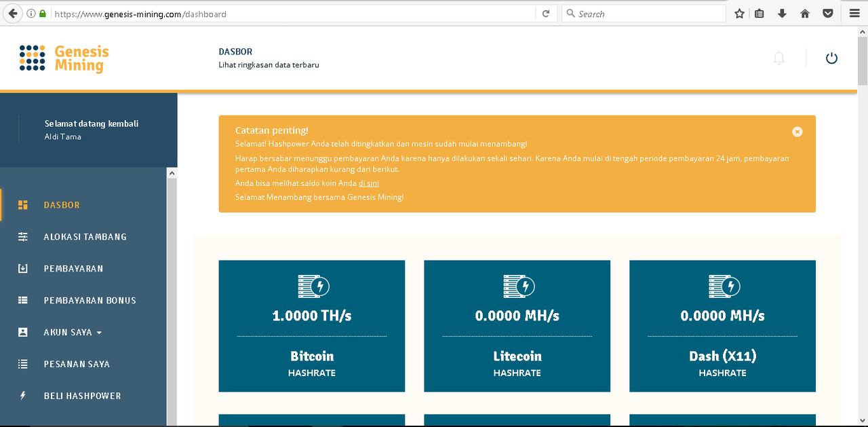868x427 pixels.
Task: Click the Beli Hashpower lightning icon
Action: point(23,396)
